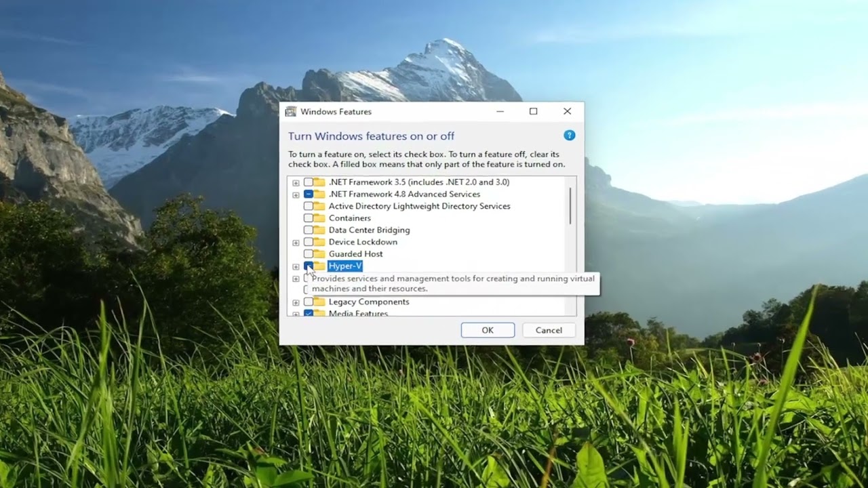Expand the Legacy Components tree node
The height and width of the screenshot is (488, 868).
point(296,302)
